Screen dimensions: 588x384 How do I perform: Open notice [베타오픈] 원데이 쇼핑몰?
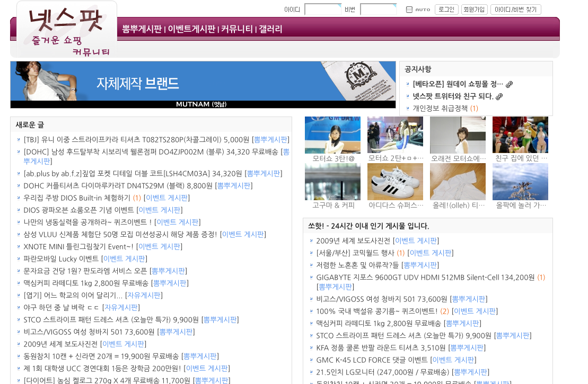(458, 84)
